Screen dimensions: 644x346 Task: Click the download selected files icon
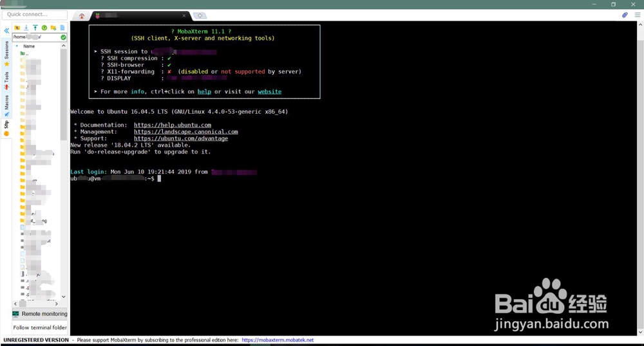[26, 28]
